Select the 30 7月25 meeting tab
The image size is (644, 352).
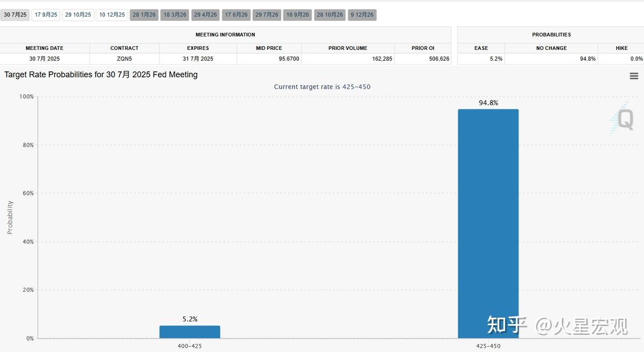(x=15, y=15)
